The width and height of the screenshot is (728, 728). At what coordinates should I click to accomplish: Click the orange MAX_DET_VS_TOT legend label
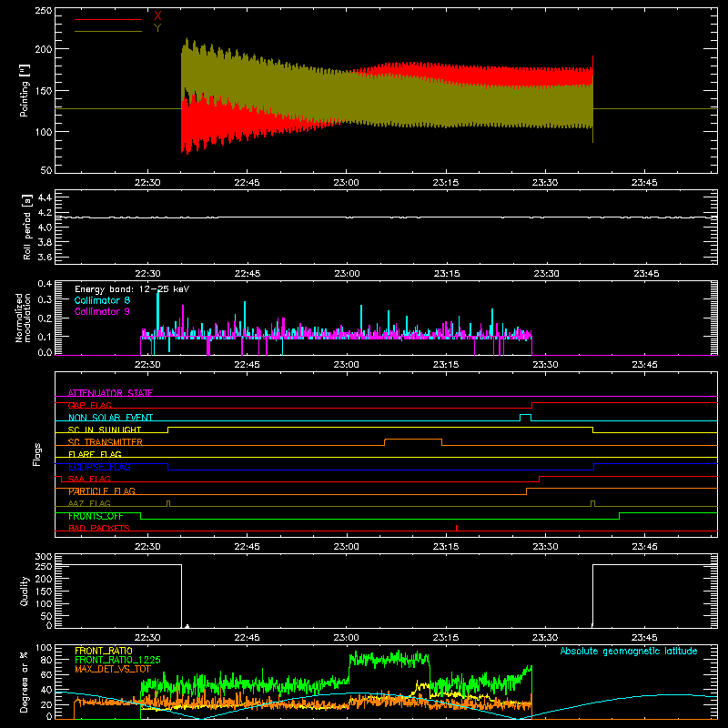(113, 669)
